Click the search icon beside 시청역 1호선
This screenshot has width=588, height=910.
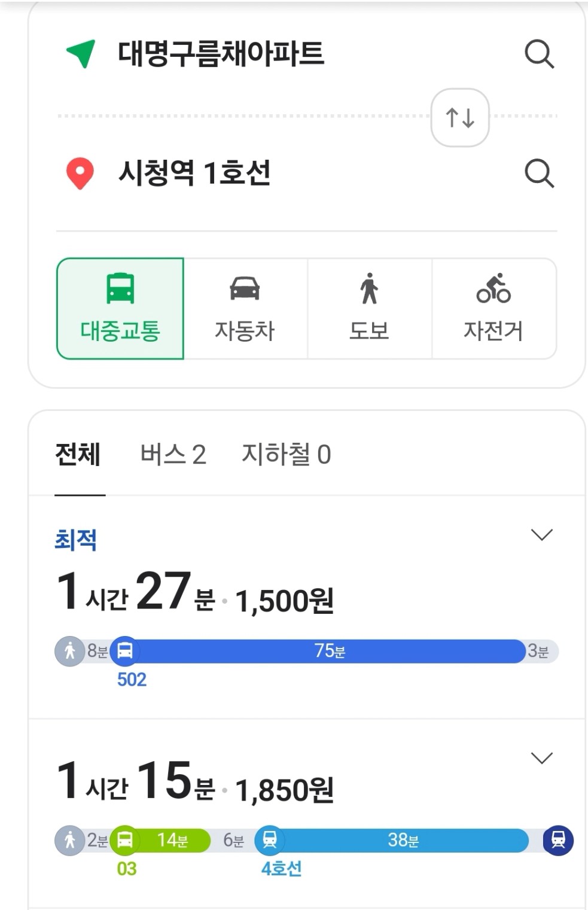(539, 174)
